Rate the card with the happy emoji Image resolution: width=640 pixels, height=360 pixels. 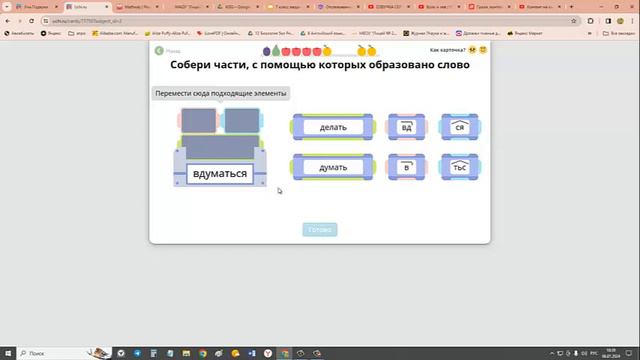coord(483,50)
